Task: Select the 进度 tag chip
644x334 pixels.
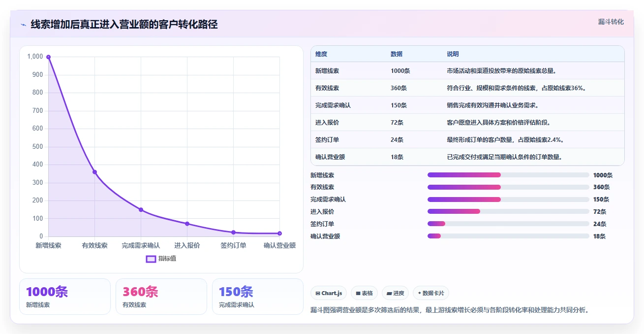Action: (x=395, y=293)
